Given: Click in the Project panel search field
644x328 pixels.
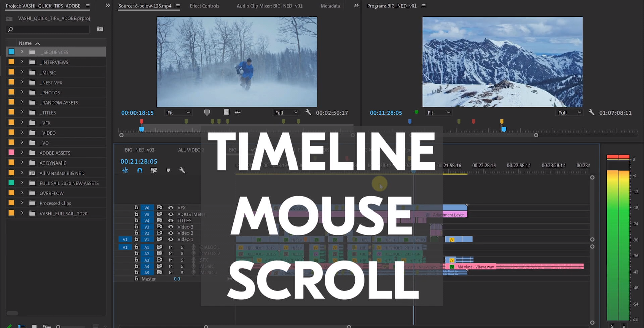Looking at the screenshot, I should (x=48, y=29).
